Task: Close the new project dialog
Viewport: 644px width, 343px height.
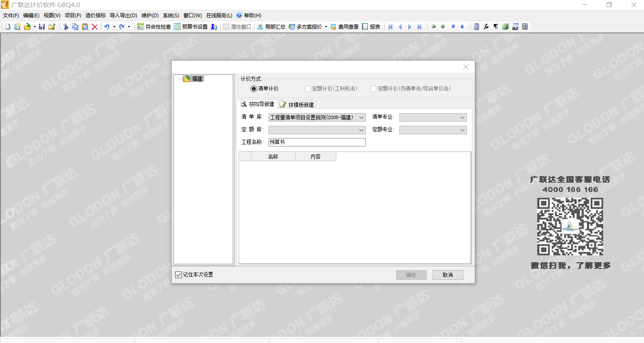Action: [x=466, y=67]
